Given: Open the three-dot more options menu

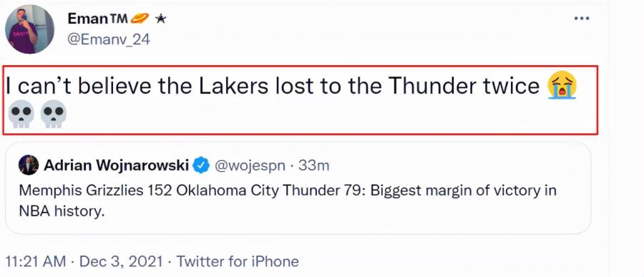Looking at the screenshot, I should tap(582, 19).
